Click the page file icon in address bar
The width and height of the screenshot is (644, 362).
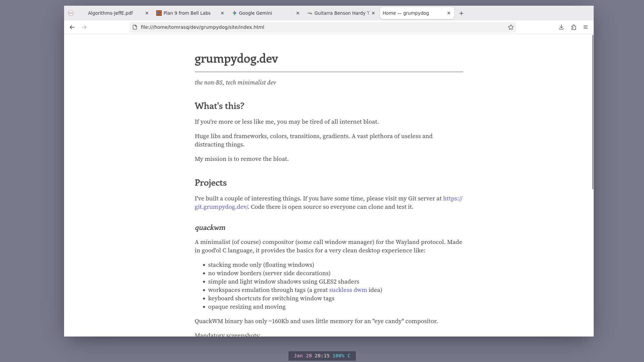tap(135, 27)
